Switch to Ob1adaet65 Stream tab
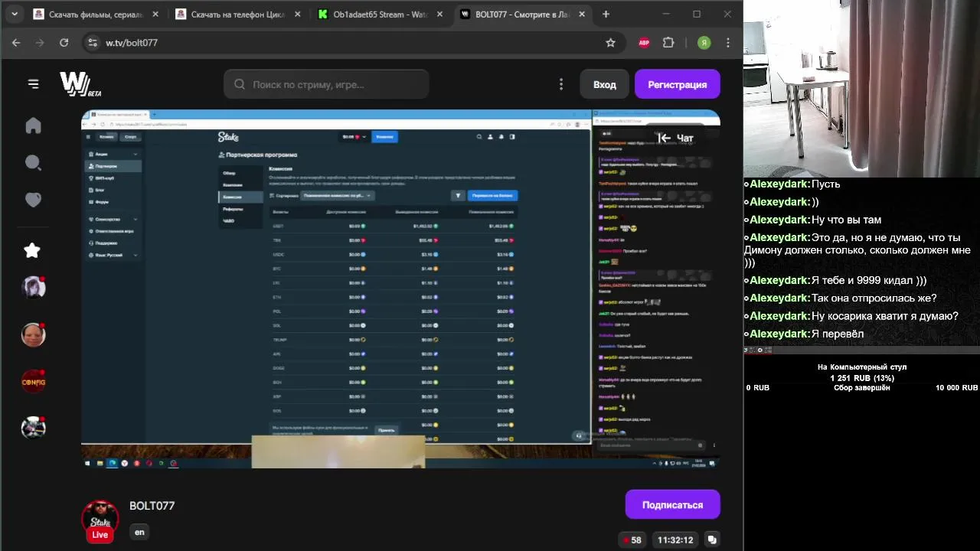This screenshot has width=980, height=551. click(x=379, y=14)
